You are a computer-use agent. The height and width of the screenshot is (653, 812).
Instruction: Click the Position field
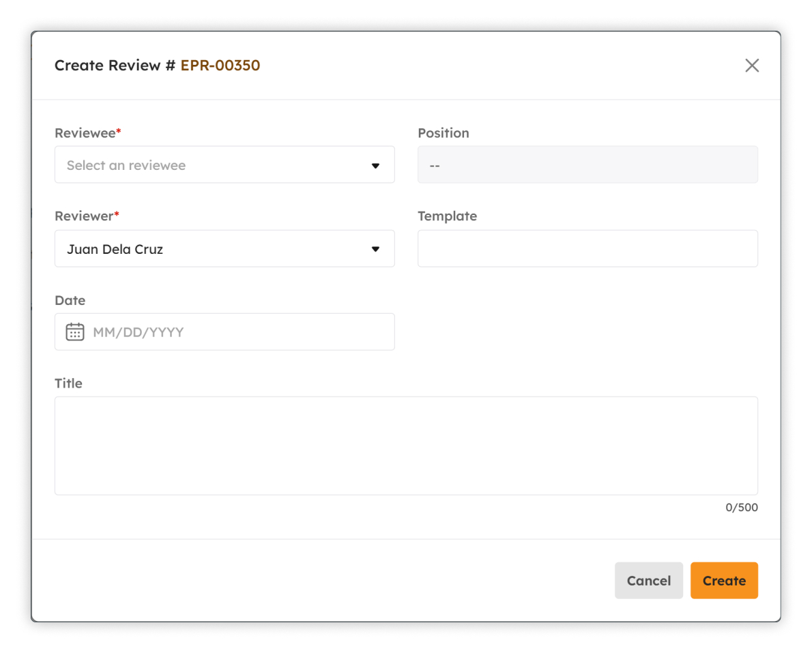(588, 164)
